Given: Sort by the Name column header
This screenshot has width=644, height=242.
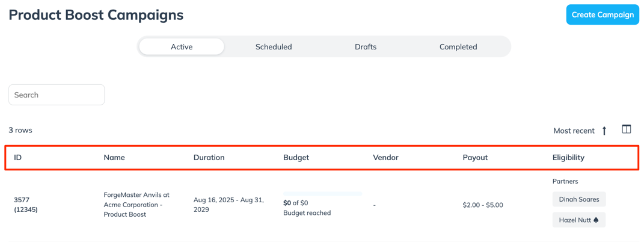Looking at the screenshot, I should pyautogui.click(x=114, y=158).
